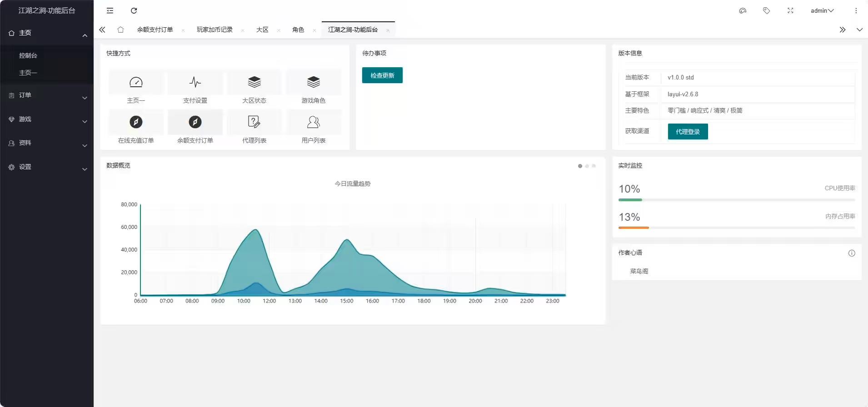Open the 大区状态 shortcut icon
This screenshot has width=868, height=407.
(x=254, y=82)
